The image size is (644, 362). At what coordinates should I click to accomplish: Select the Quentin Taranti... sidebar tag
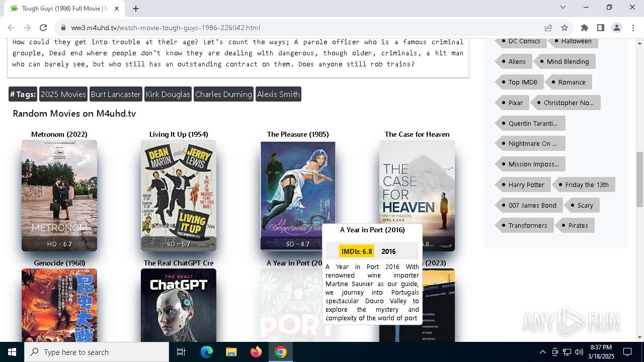pos(530,123)
